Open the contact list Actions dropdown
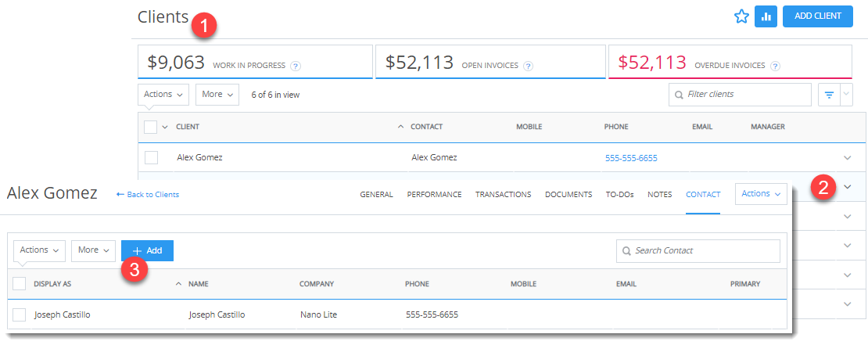 (x=39, y=250)
